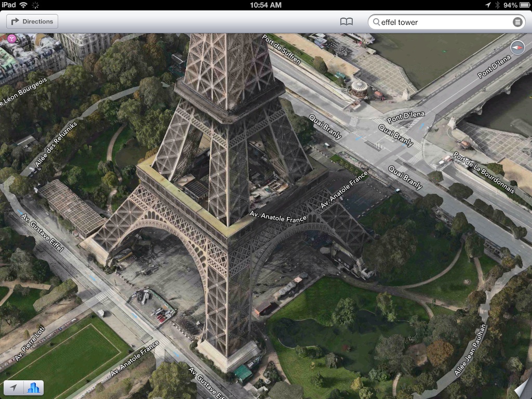
Task: Tap the Port de Suffren label
Action: point(282,49)
